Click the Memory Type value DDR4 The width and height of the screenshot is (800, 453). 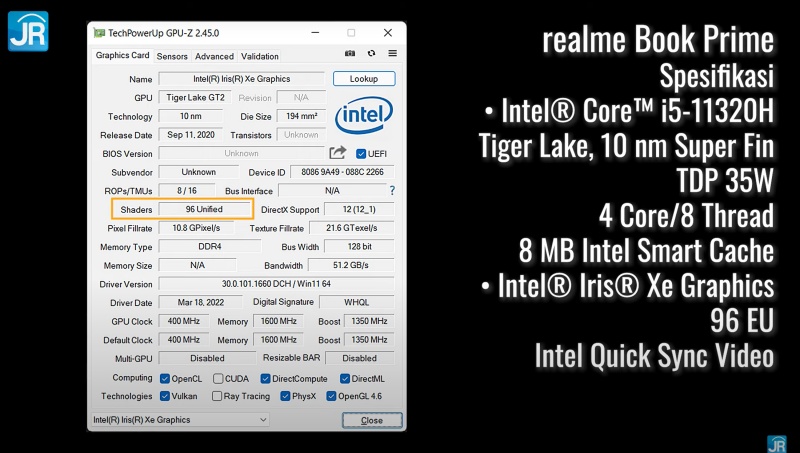pyautogui.click(x=210, y=246)
